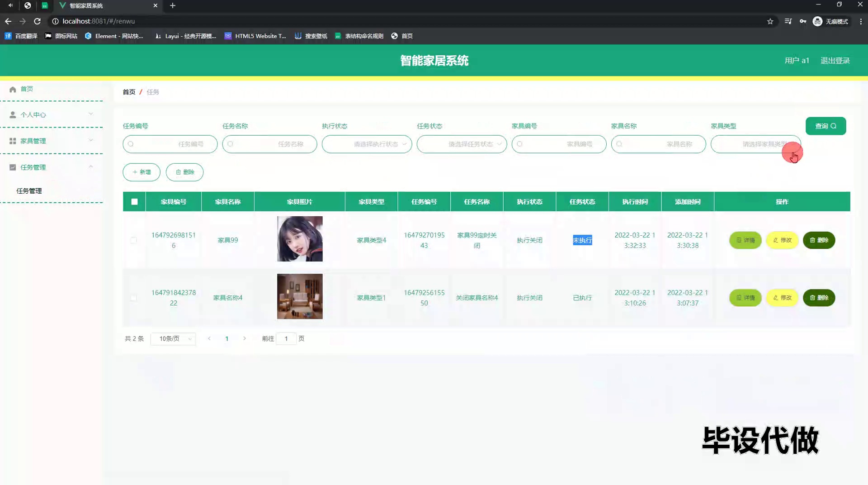868x485 pixels.
Task: Open 百度翻译 bookmark
Action: coord(21,36)
